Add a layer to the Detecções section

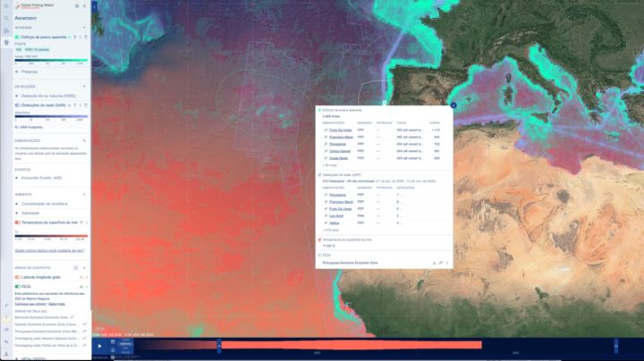[x=84, y=87]
